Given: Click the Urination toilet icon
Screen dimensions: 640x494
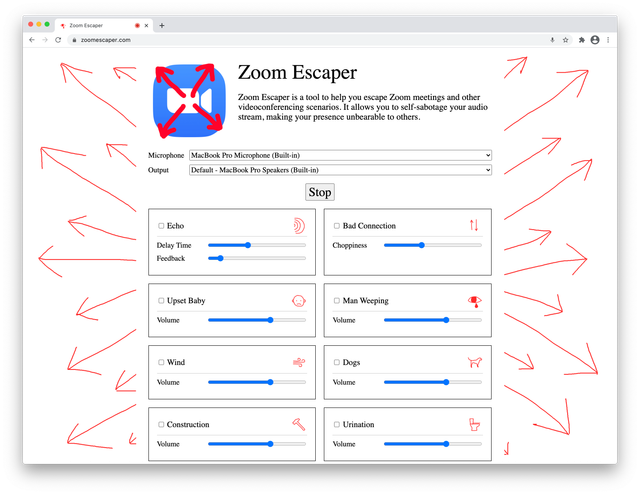Looking at the screenshot, I should [x=474, y=425].
